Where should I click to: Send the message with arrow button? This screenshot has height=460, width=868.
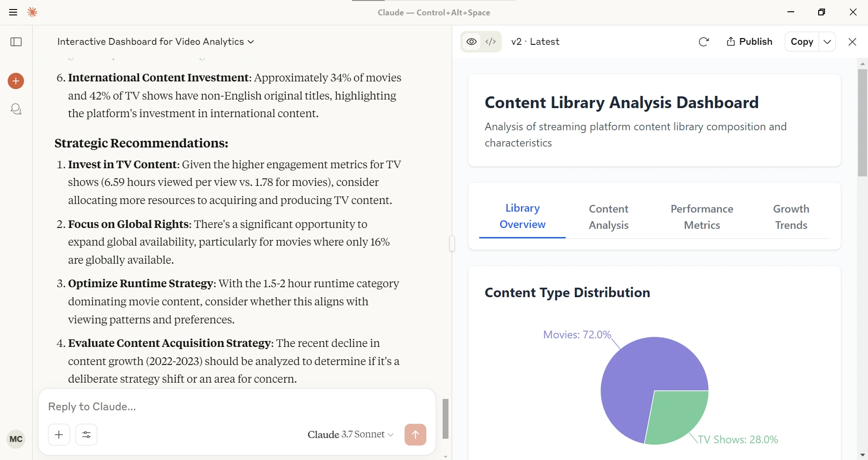(x=415, y=435)
